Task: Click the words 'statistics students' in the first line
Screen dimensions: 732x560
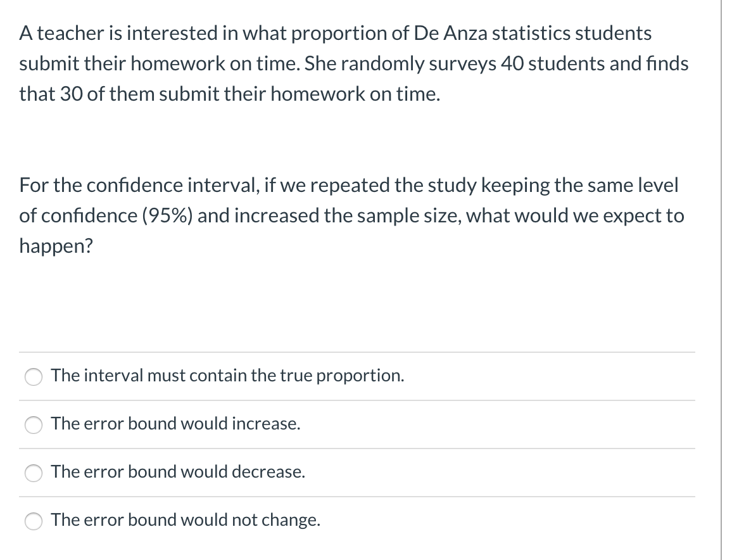Action: coord(572,34)
